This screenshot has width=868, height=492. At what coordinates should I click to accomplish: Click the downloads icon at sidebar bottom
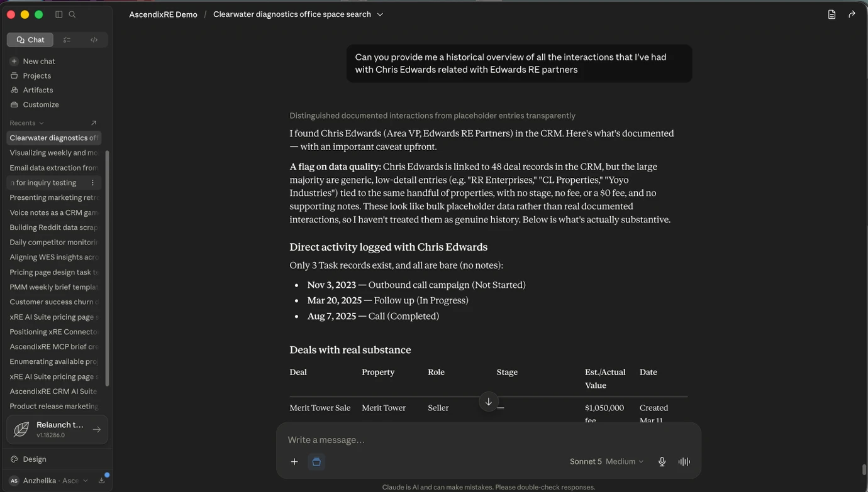click(x=102, y=481)
